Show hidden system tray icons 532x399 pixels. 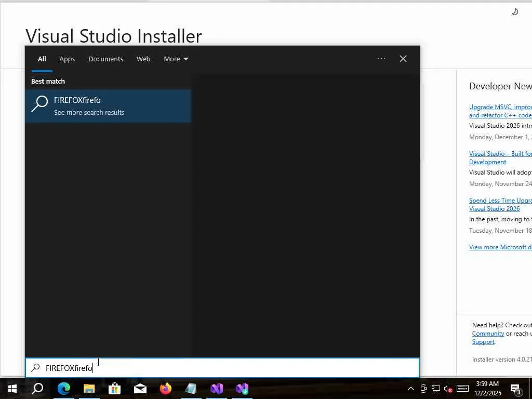(x=410, y=389)
